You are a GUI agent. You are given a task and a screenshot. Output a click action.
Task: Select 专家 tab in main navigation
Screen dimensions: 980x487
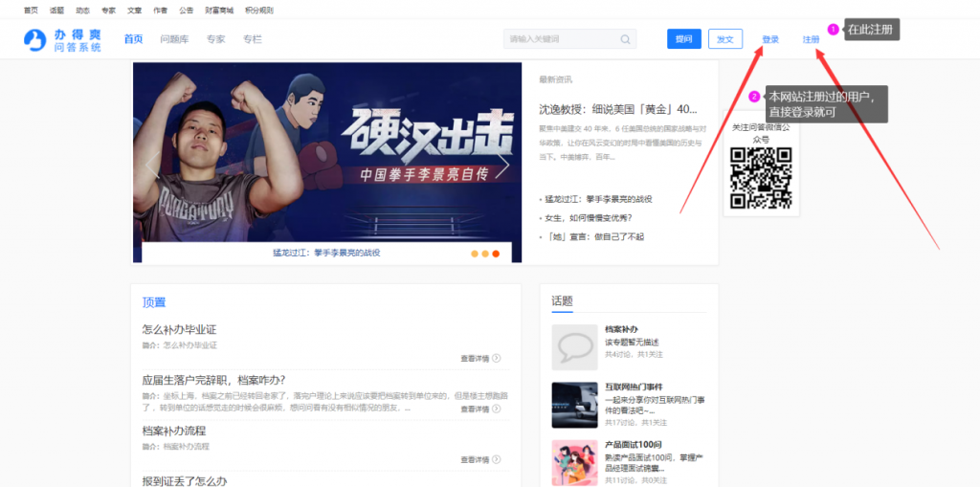pyautogui.click(x=215, y=39)
